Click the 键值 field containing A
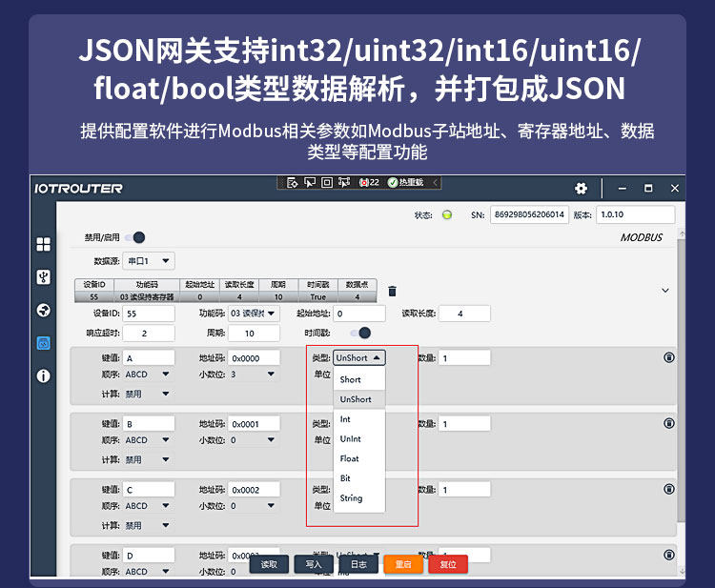 149,358
